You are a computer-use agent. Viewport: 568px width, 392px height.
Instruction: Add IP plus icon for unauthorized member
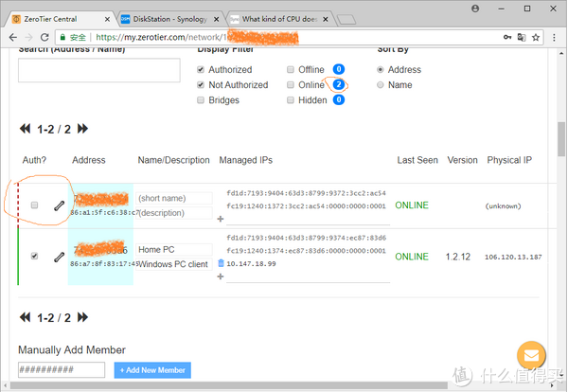point(221,219)
